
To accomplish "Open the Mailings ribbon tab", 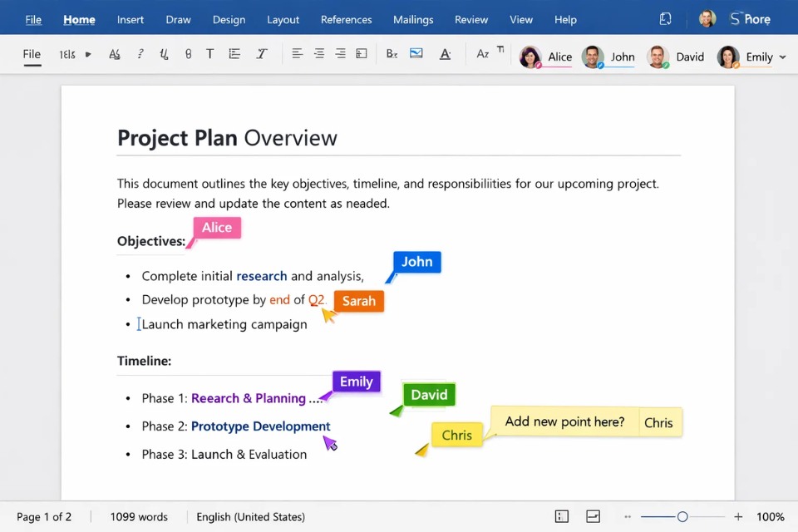I will [413, 19].
